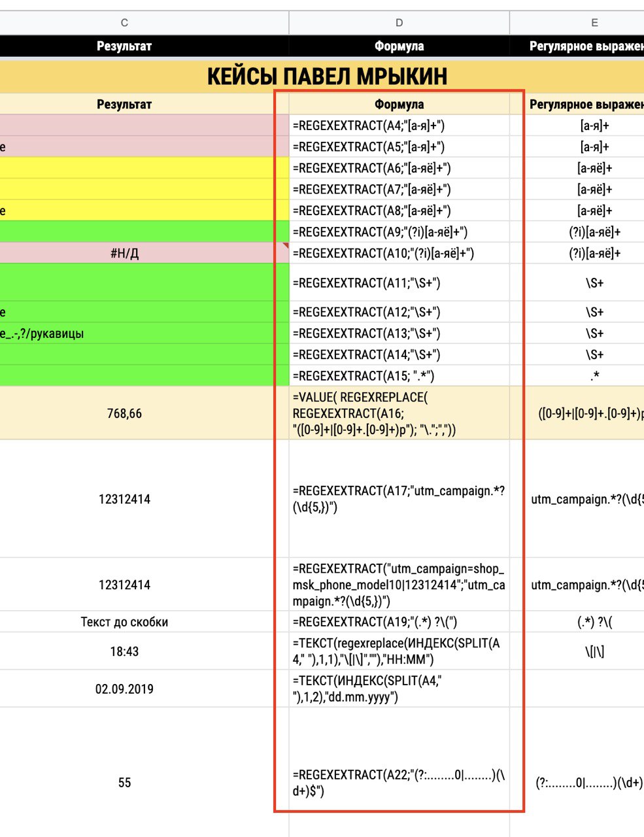
Task: Select the =REGEXEXTRACT(A17;"utm_campaign formula cell
Action: click(x=399, y=499)
